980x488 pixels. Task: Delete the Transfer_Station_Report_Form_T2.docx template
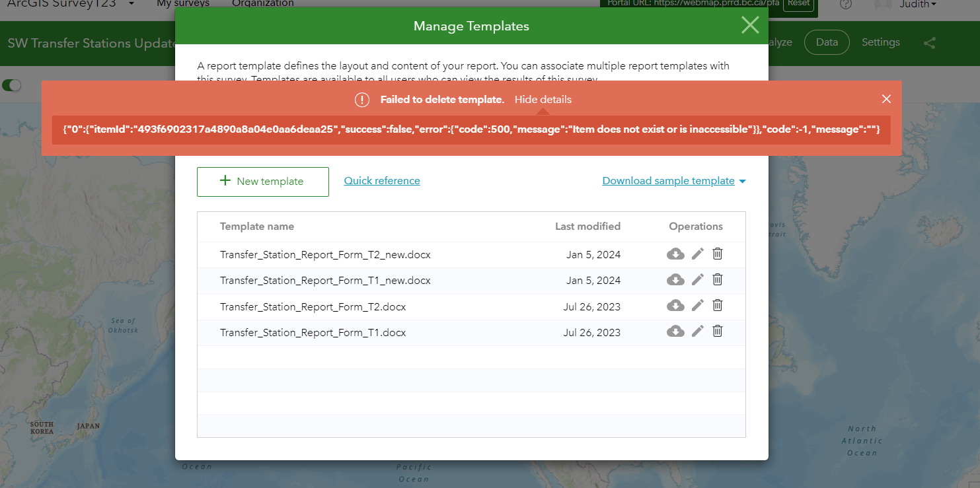[x=718, y=305]
